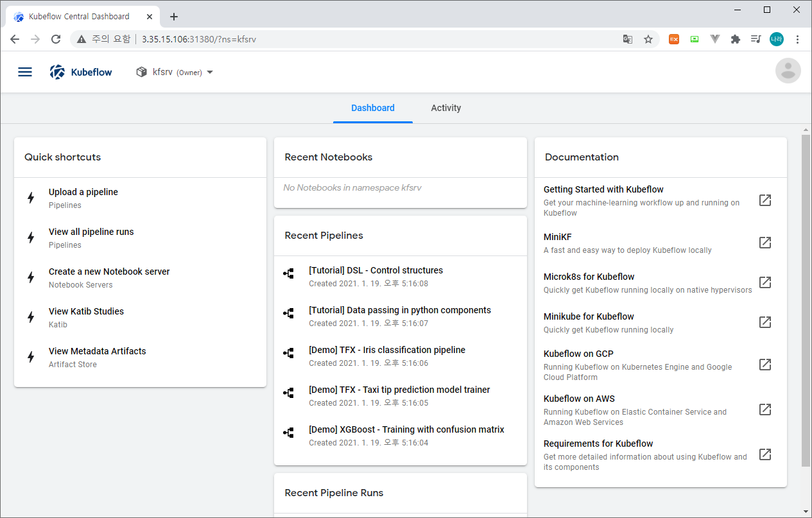Bookmark this page with star icon
Screen dimensions: 812x518
pos(648,39)
